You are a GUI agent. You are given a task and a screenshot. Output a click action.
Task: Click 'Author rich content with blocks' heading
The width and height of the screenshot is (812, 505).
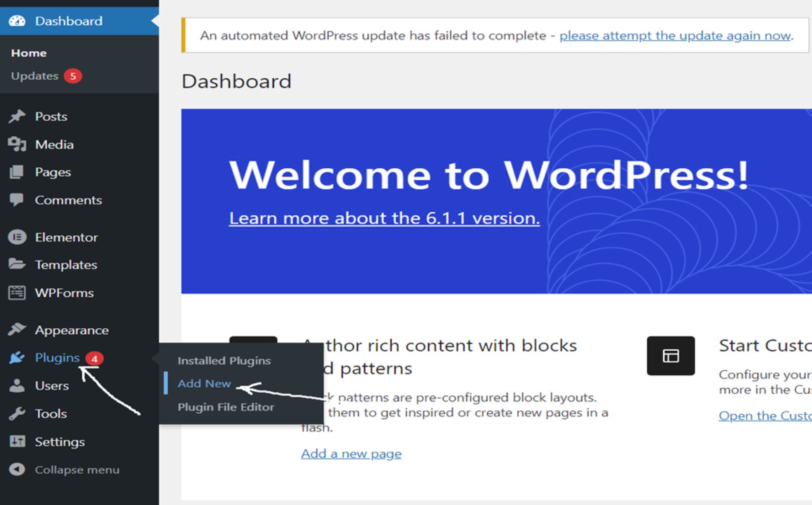[440, 356]
